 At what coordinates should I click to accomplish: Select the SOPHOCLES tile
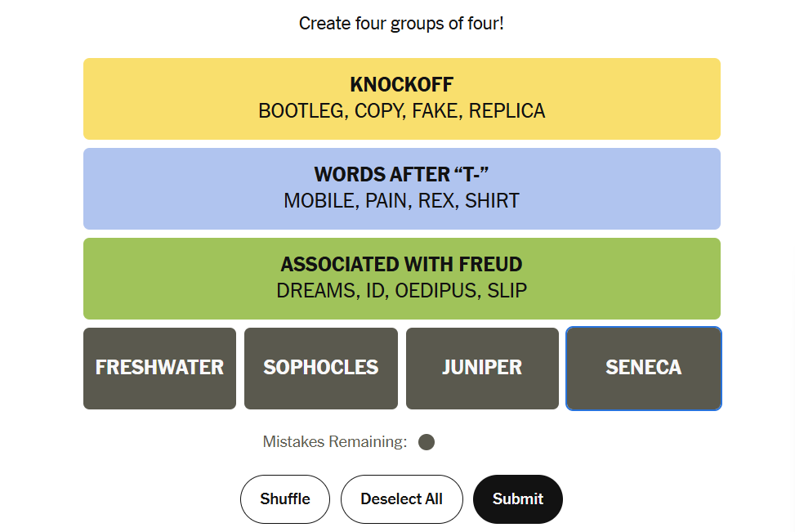pyautogui.click(x=321, y=369)
